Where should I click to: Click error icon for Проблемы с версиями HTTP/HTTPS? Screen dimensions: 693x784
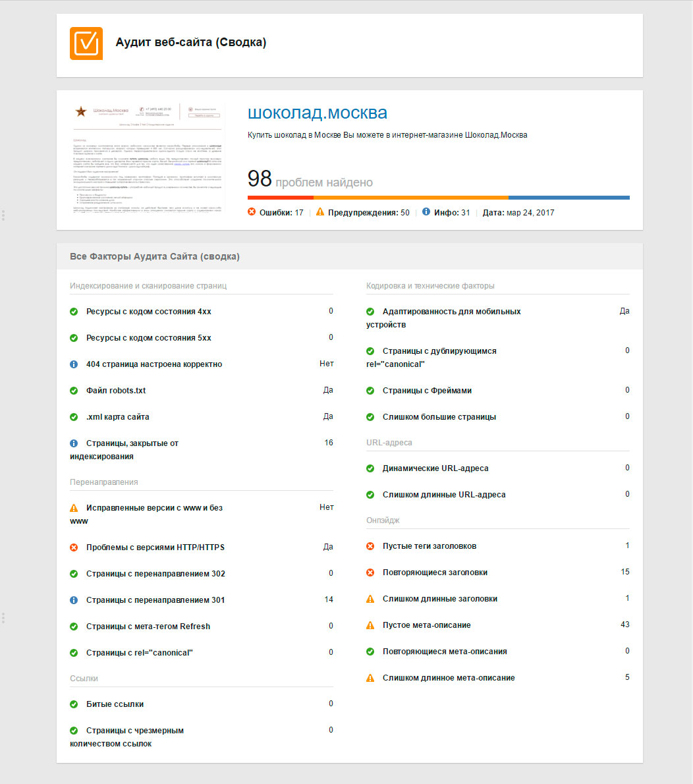[x=74, y=547]
